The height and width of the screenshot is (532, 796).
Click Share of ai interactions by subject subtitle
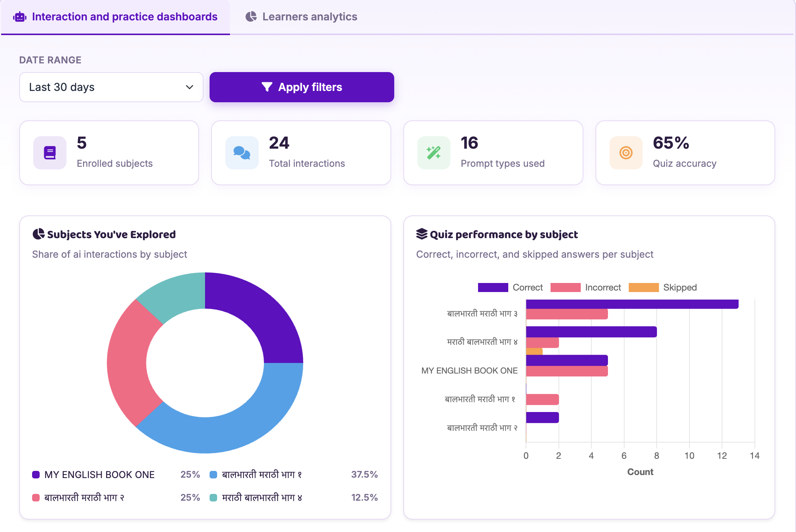pos(110,255)
